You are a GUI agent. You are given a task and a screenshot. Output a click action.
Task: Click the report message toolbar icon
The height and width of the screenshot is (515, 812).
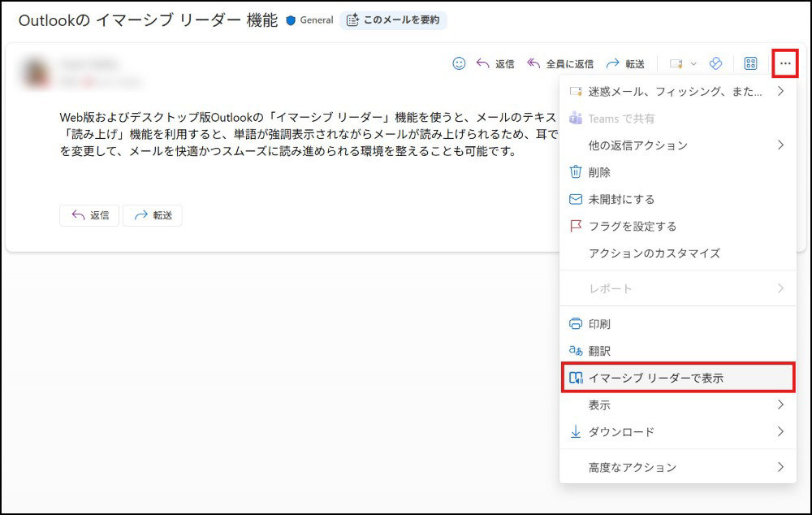click(x=676, y=63)
